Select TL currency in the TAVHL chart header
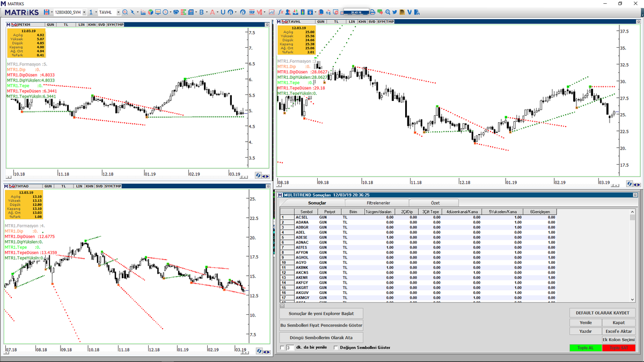644x362 pixels. tap(336, 21)
